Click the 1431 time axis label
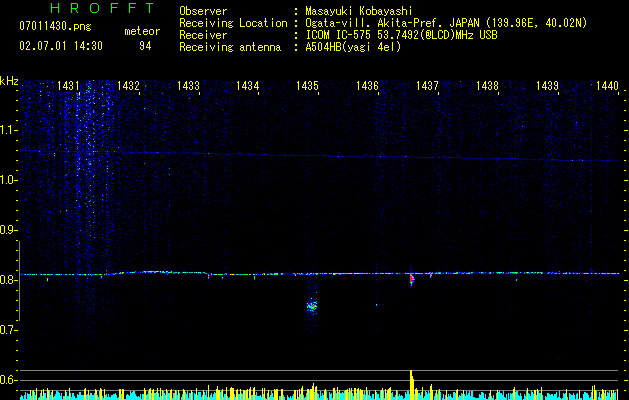 point(68,85)
